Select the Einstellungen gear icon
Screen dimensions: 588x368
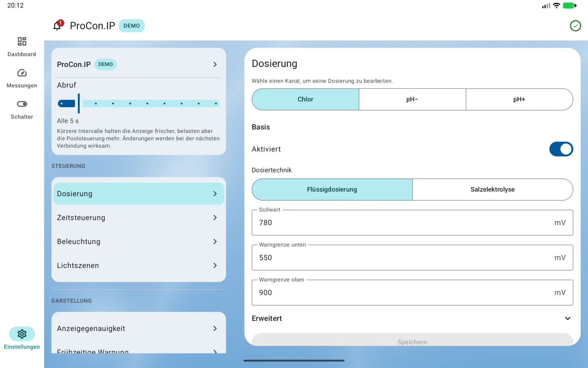[x=22, y=334]
